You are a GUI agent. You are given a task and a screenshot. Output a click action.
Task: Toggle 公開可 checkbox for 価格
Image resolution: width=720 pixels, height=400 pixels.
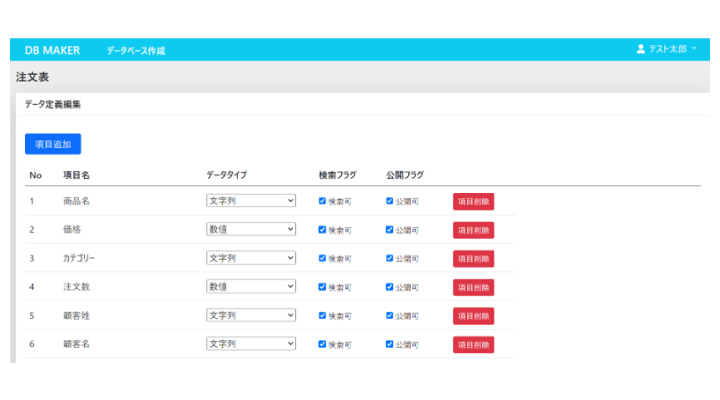click(x=390, y=230)
